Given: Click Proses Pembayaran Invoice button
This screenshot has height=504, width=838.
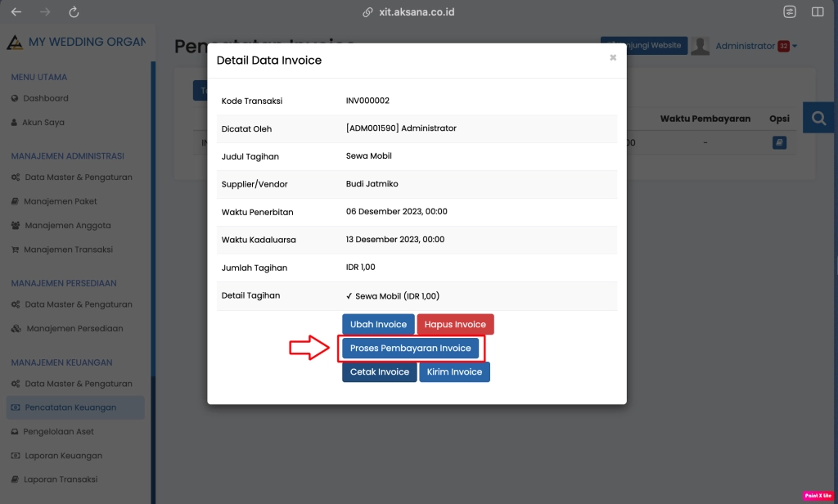Looking at the screenshot, I should [410, 349].
